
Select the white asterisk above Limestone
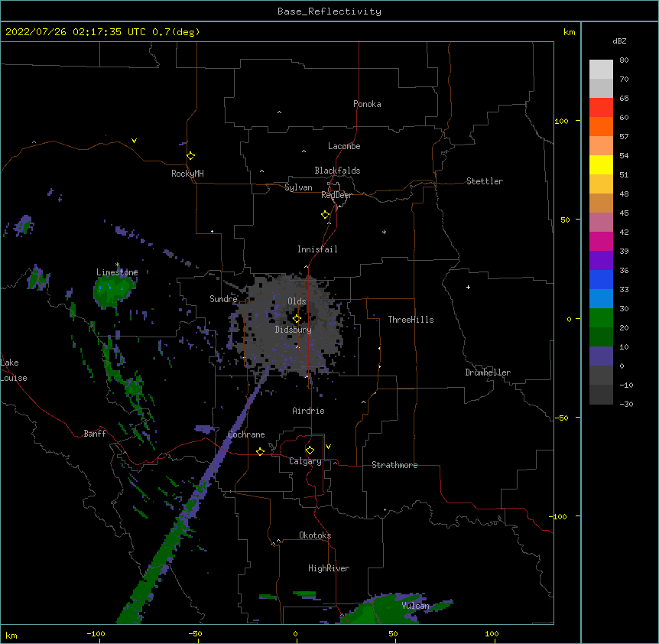pyautogui.click(x=117, y=265)
